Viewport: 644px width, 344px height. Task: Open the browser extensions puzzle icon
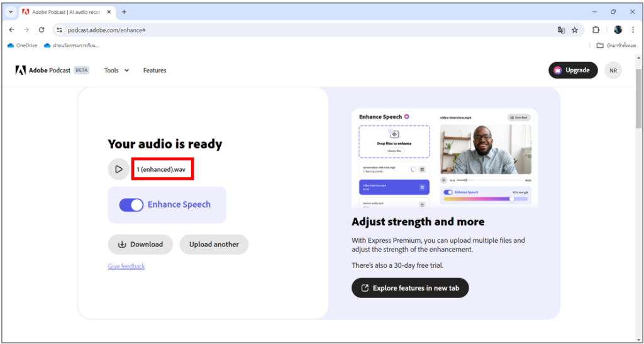596,30
